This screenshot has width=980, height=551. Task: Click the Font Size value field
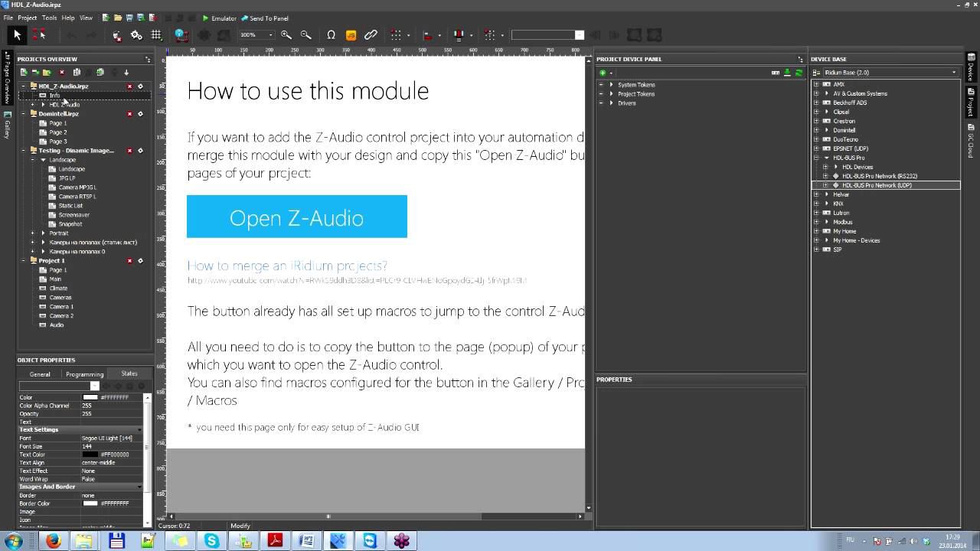click(112, 446)
